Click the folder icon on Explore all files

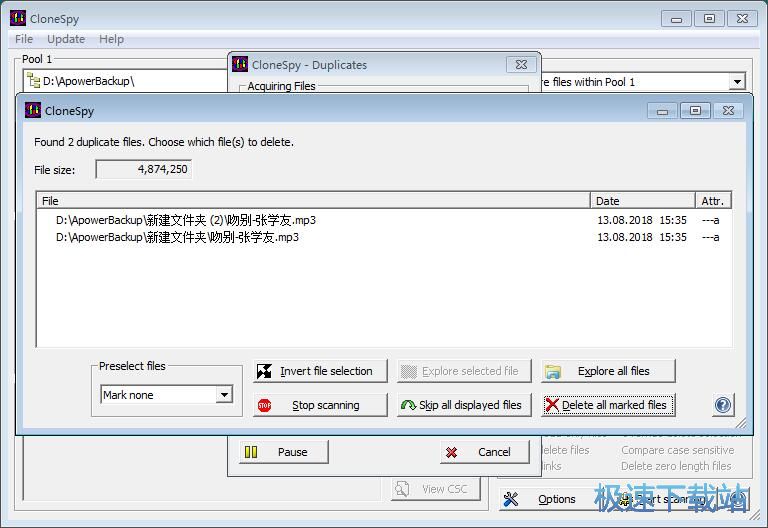553,372
